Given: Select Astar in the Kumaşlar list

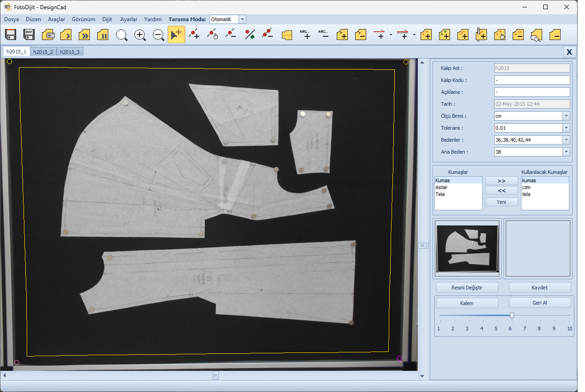Looking at the screenshot, I should pos(441,187).
